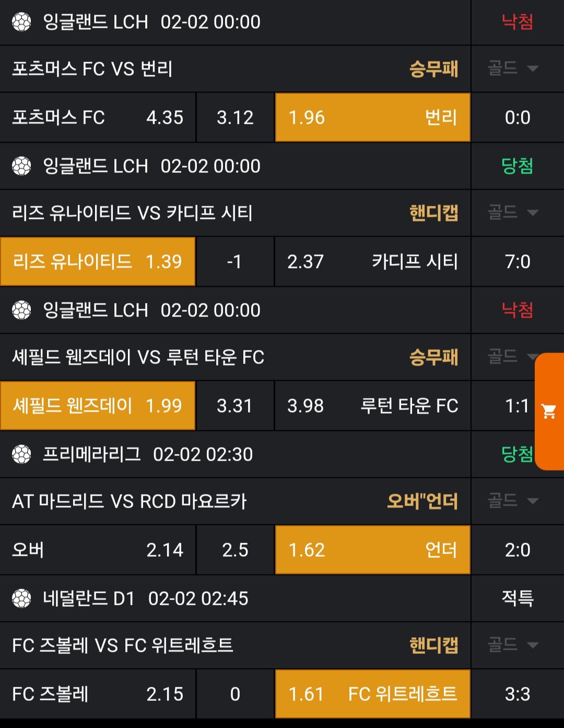Toggle the selected 언더 1.62 option
Screen dimensions: 564x728
[x=372, y=550]
